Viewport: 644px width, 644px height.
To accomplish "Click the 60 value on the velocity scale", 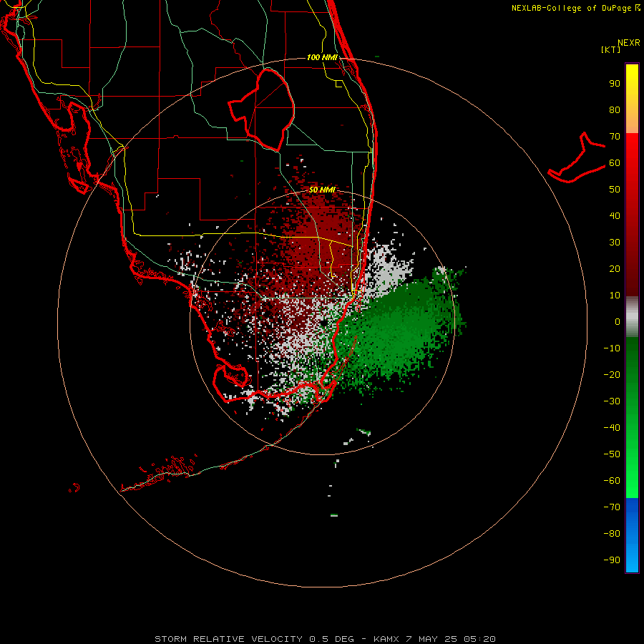I will [615, 163].
